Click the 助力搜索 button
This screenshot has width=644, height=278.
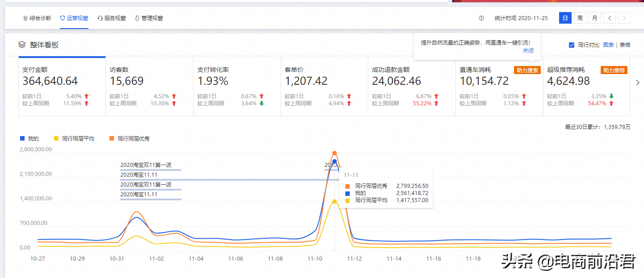tap(527, 70)
